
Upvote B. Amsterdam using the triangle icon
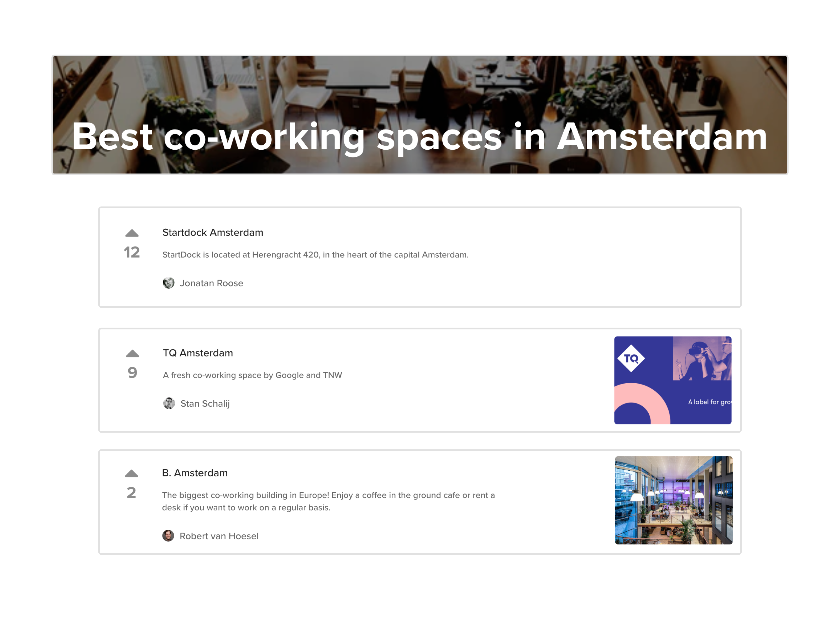[x=132, y=474]
